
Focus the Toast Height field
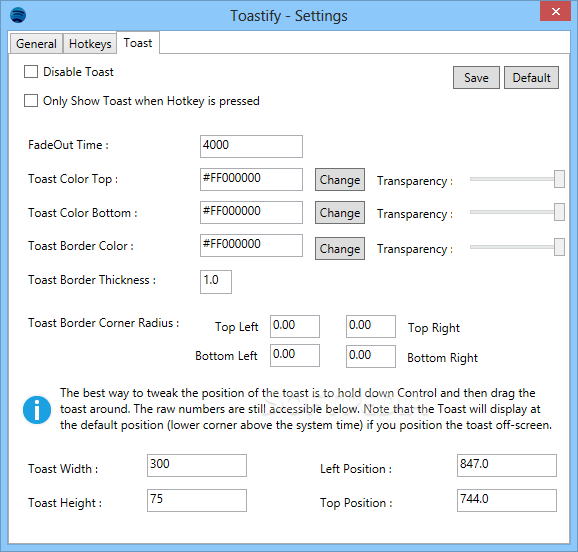click(x=197, y=500)
